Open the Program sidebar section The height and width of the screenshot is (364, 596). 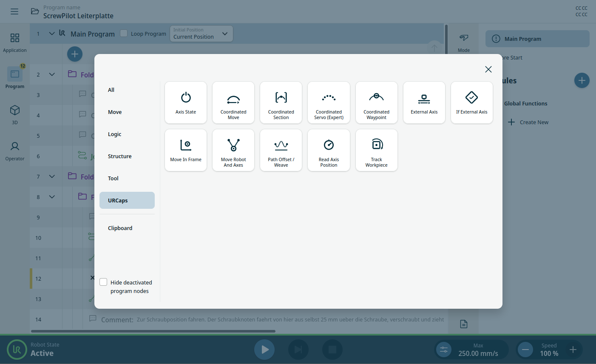pos(15,77)
